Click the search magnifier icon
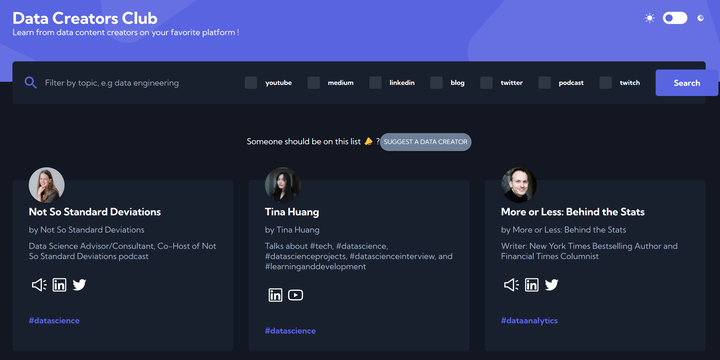This screenshot has width=720, height=360. [31, 83]
